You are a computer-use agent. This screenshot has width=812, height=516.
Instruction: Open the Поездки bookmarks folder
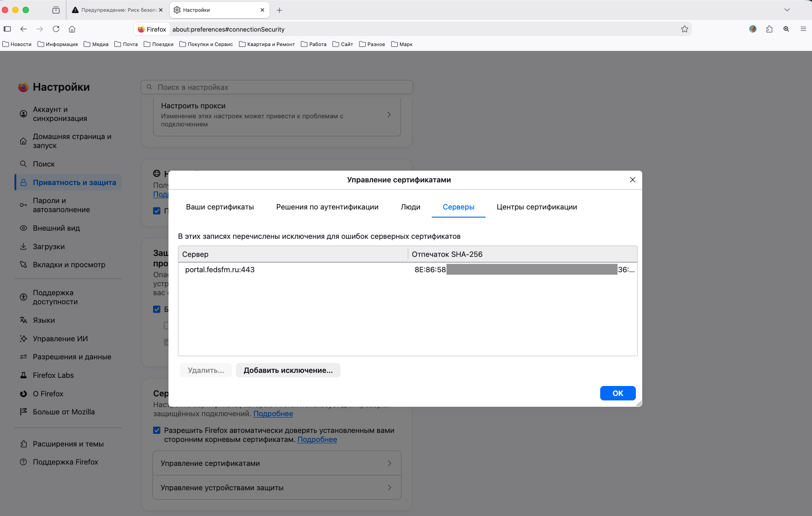(159, 44)
